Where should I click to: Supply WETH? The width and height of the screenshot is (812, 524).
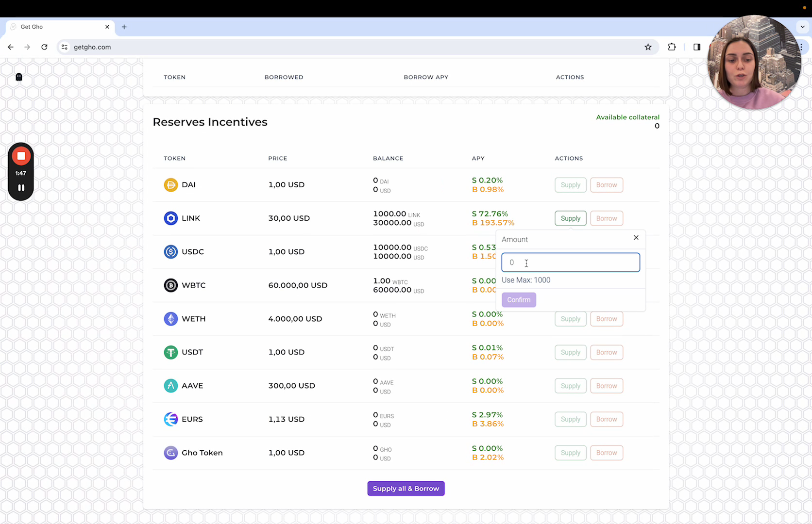point(571,319)
